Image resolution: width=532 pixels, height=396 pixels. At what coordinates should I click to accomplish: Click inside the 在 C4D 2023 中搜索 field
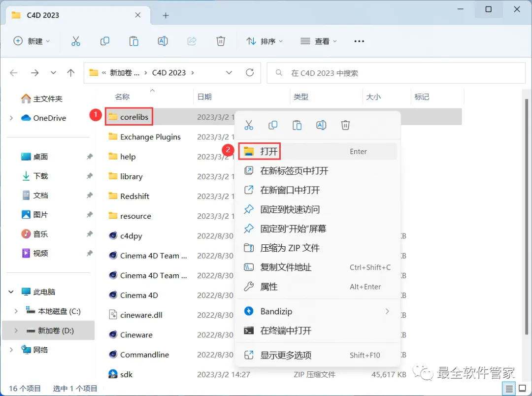click(x=396, y=72)
